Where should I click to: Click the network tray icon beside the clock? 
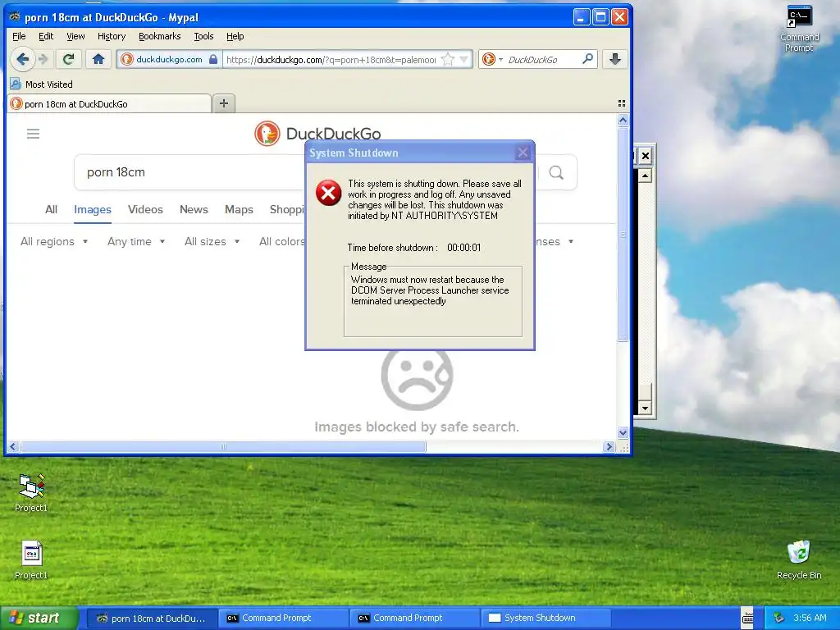[x=778, y=619]
